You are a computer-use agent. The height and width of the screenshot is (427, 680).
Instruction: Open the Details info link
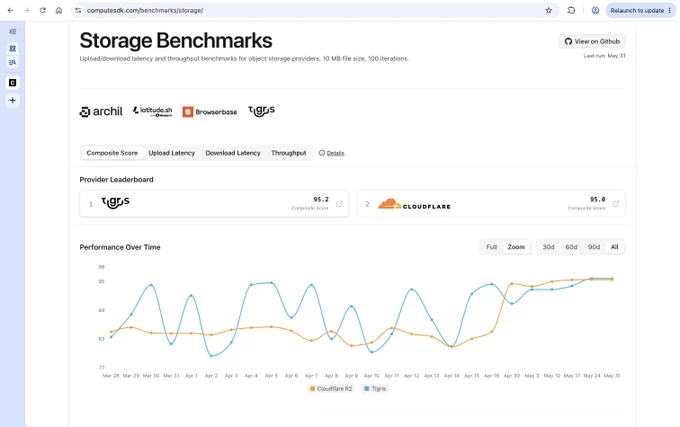(x=332, y=153)
